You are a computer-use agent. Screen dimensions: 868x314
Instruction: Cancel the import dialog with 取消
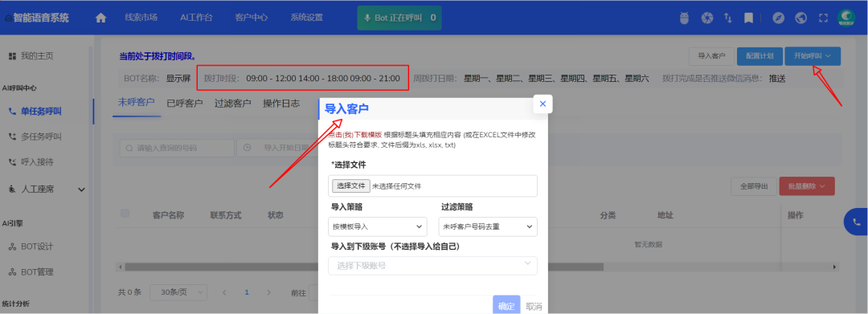pos(534,307)
